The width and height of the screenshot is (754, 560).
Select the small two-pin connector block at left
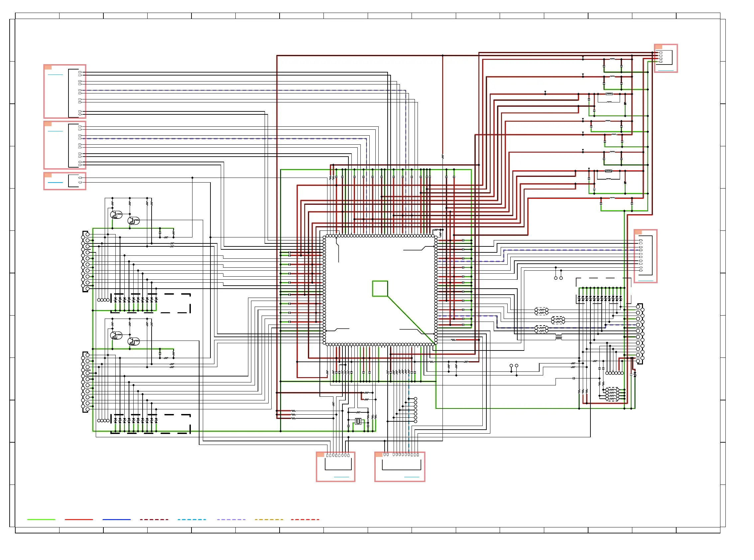point(65,181)
